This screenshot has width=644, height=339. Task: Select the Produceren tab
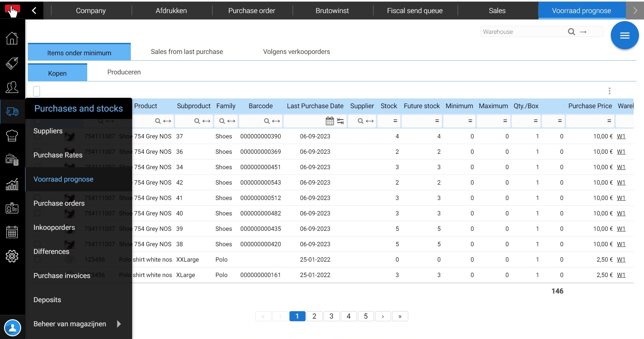124,72
